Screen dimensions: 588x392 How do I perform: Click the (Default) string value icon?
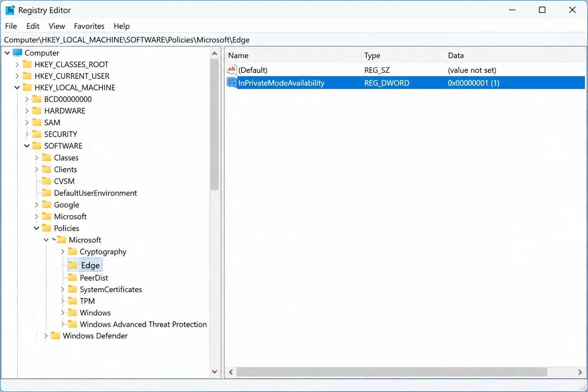232,70
